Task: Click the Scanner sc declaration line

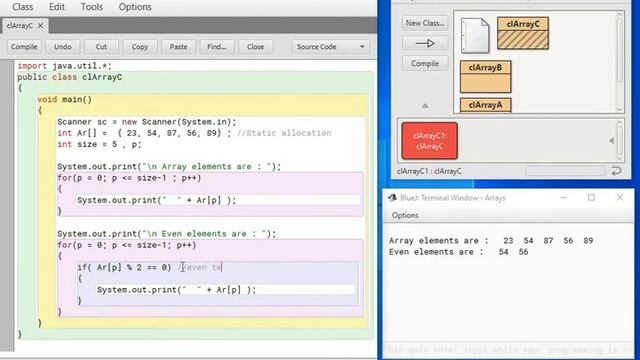Action: click(147, 122)
